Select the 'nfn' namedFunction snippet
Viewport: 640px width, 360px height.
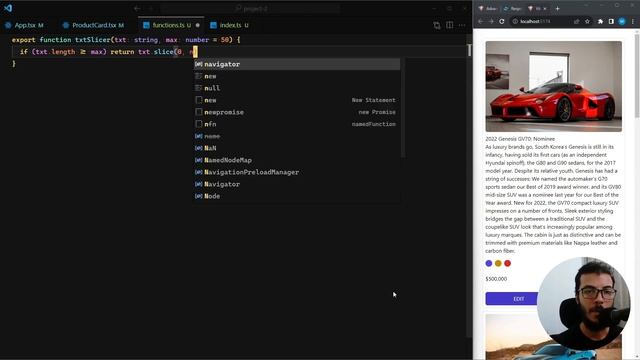click(x=297, y=124)
